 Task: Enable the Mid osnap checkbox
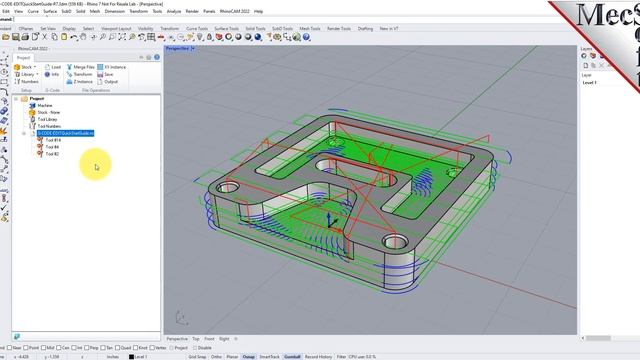tap(43, 348)
